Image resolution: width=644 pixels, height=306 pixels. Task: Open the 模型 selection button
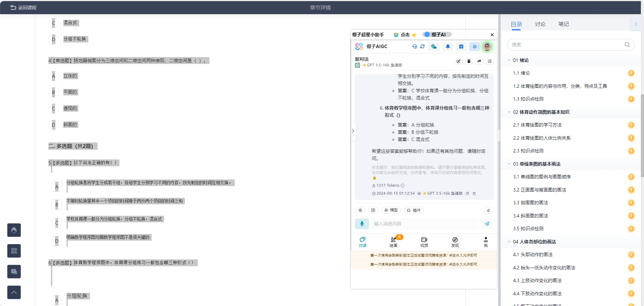tap(391, 210)
